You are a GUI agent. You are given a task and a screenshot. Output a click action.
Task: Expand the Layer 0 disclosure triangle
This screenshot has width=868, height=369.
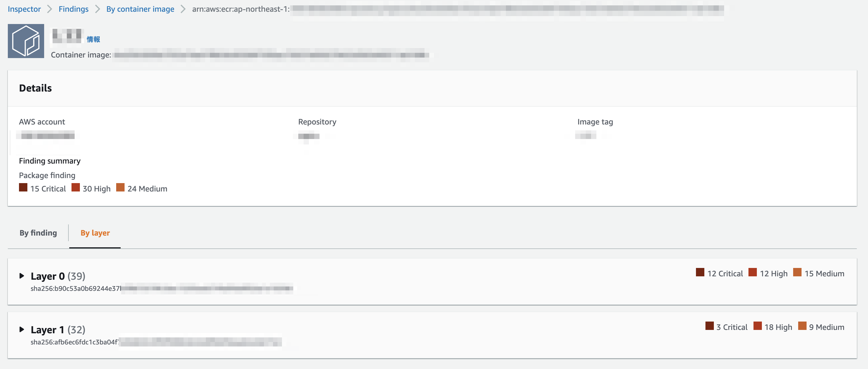coord(22,276)
